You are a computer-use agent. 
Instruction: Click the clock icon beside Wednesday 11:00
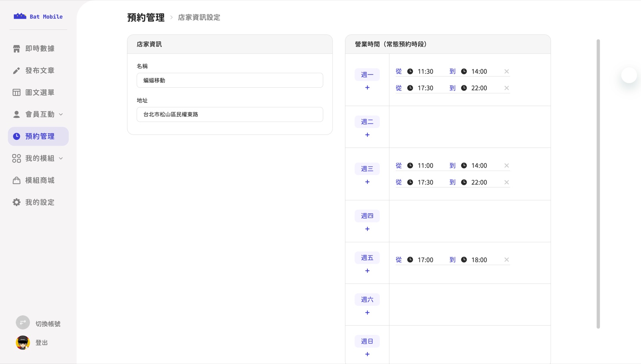click(x=410, y=165)
